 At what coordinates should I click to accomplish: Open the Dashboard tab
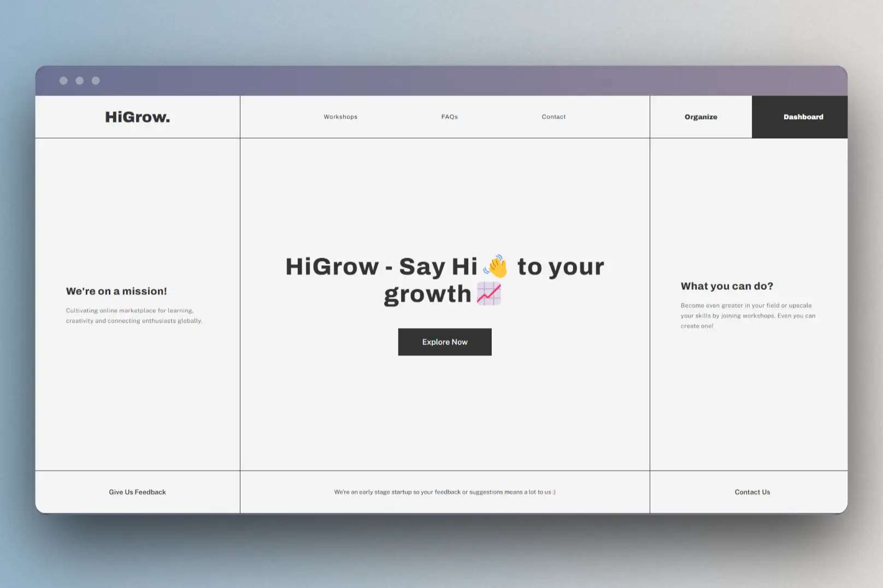(x=803, y=116)
